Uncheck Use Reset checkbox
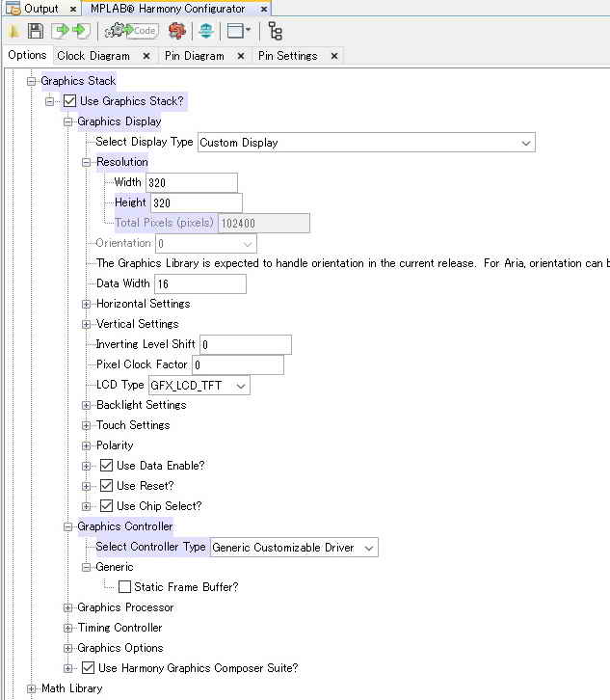 tap(106, 486)
